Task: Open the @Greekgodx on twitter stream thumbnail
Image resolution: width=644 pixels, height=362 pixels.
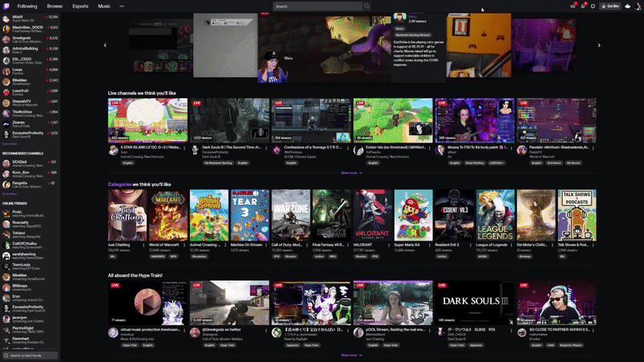Action: click(229, 303)
